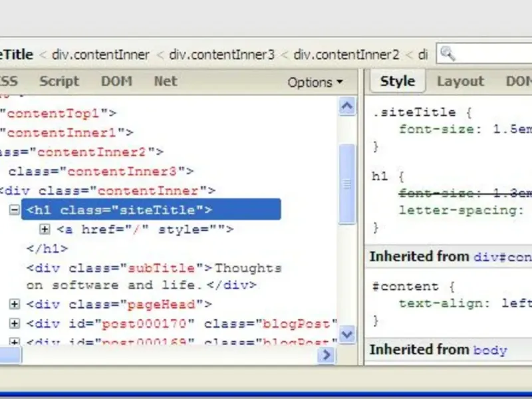532x399 pixels.
Task: Collapse the h1 siteTitle node
Action: click(14, 210)
